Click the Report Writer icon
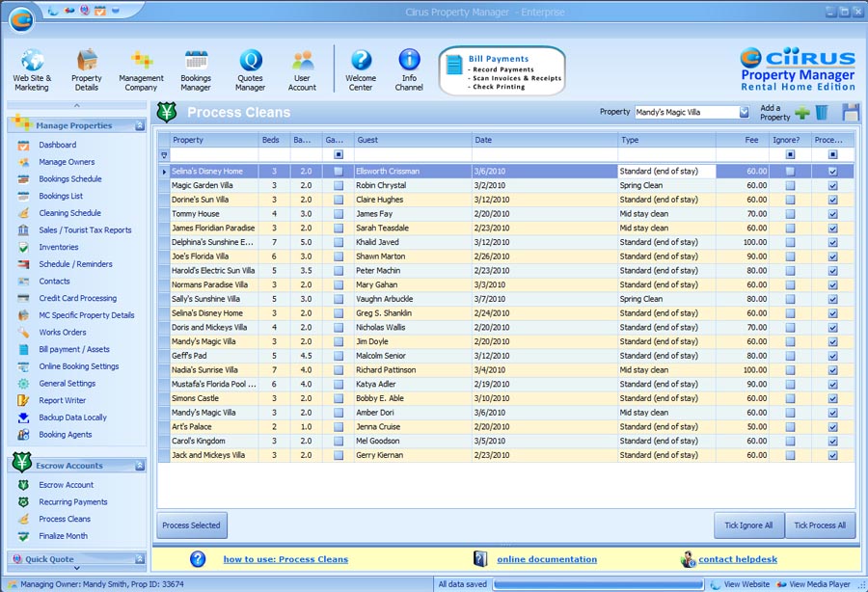 (x=23, y=400)
